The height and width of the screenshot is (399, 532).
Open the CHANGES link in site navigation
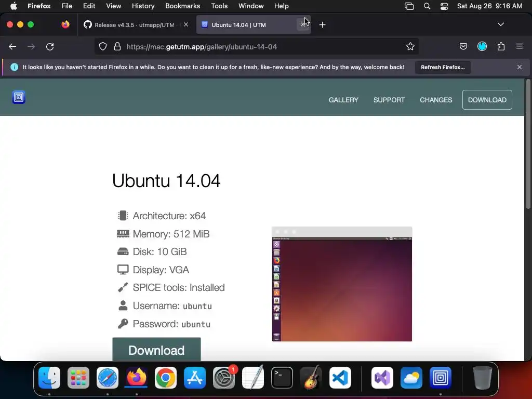point(436,100)
